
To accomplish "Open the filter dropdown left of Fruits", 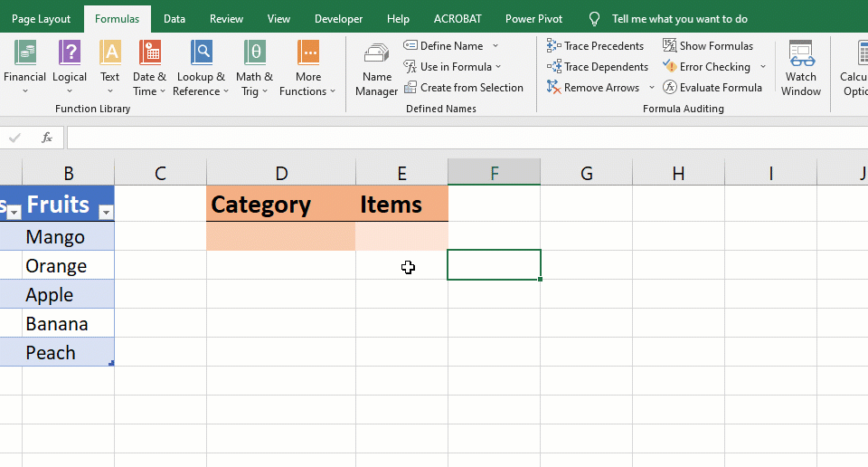I will (x=14, y=212).
